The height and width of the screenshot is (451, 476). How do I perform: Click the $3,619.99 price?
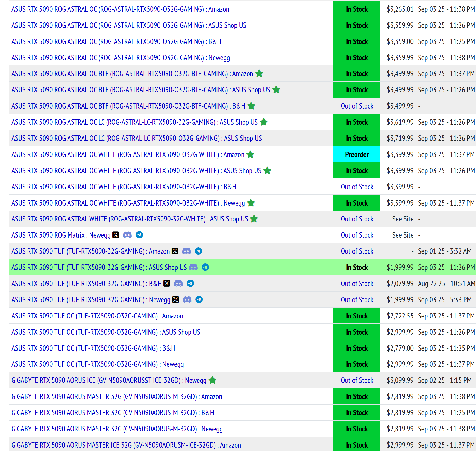[x=400, y=122]
